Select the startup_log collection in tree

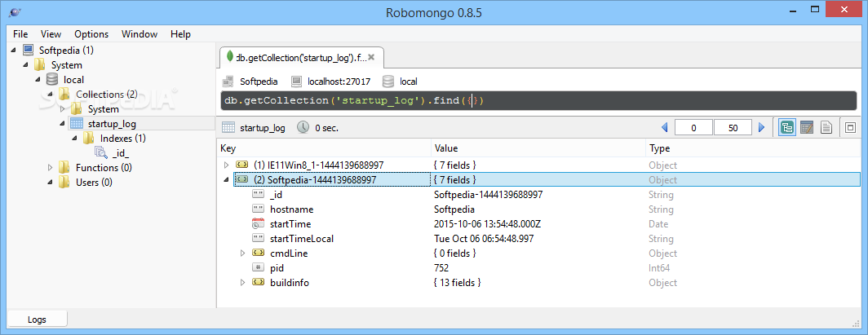112,124
